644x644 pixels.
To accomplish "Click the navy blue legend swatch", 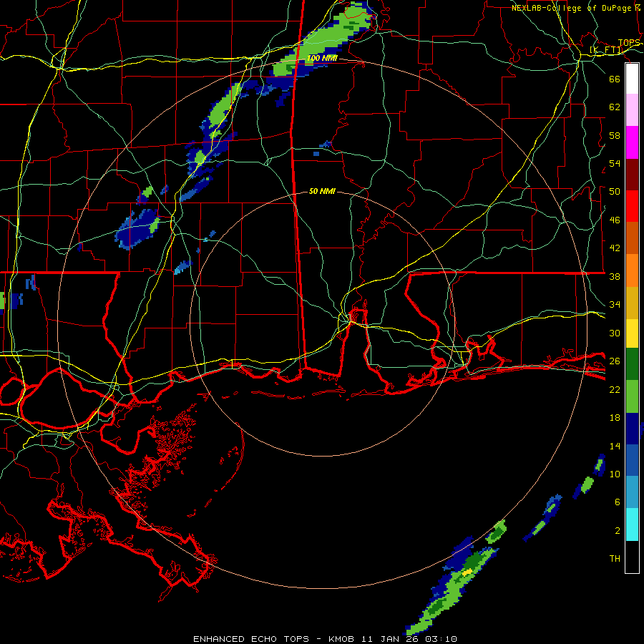I will (632, 429).
